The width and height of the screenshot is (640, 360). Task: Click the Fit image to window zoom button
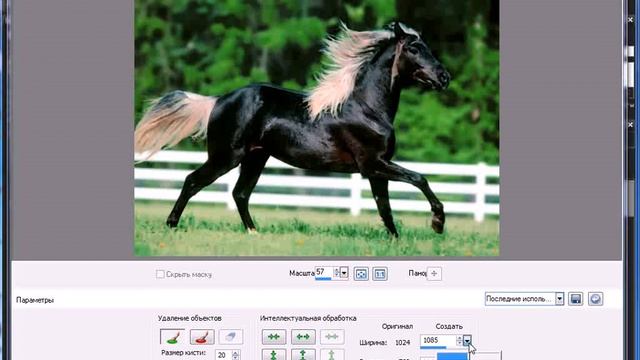click(361, 274)
